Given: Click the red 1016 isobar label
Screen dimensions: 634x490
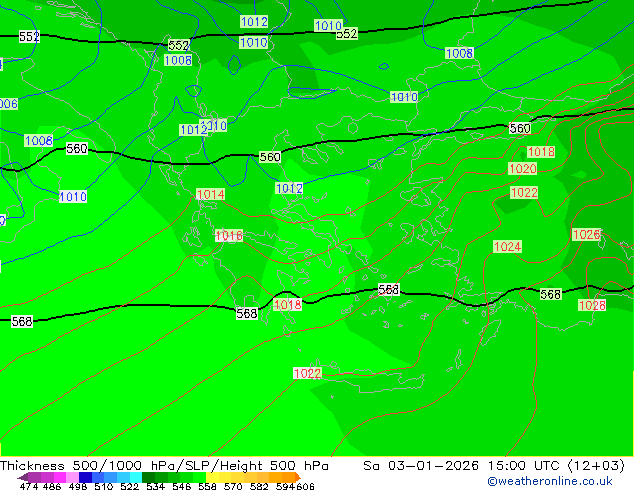Looking at the screenshot, I should click(229, 236).
